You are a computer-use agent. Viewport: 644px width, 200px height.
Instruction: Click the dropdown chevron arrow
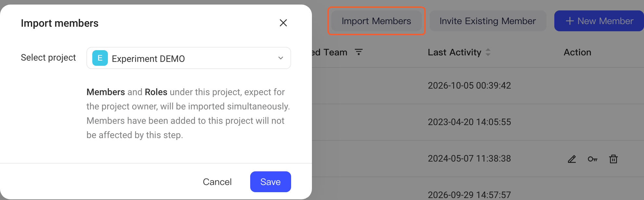point(281,58)
